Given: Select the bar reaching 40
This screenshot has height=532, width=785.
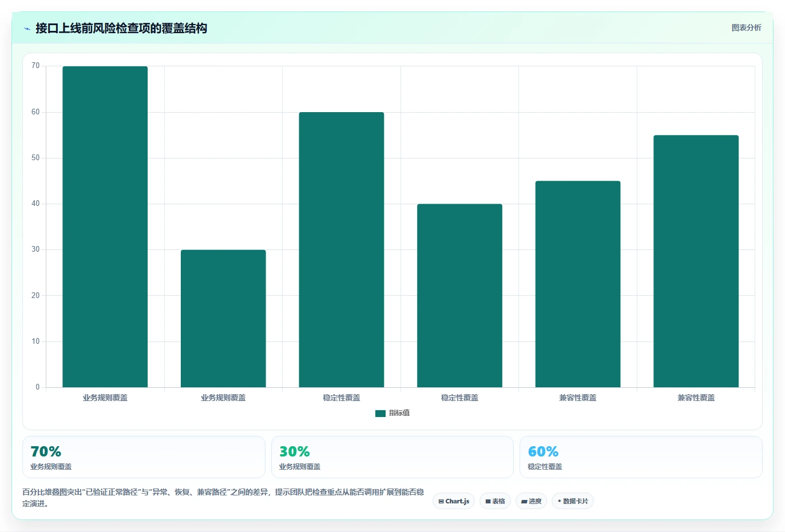Looking at the screenshot, I should point(459,296).
